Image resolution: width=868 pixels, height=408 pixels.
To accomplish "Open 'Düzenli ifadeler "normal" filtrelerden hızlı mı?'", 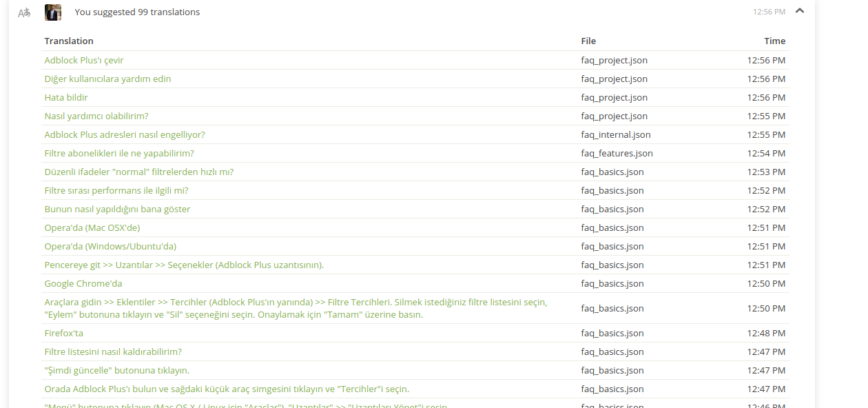I will pyautogui.click(x=139, y=172).
